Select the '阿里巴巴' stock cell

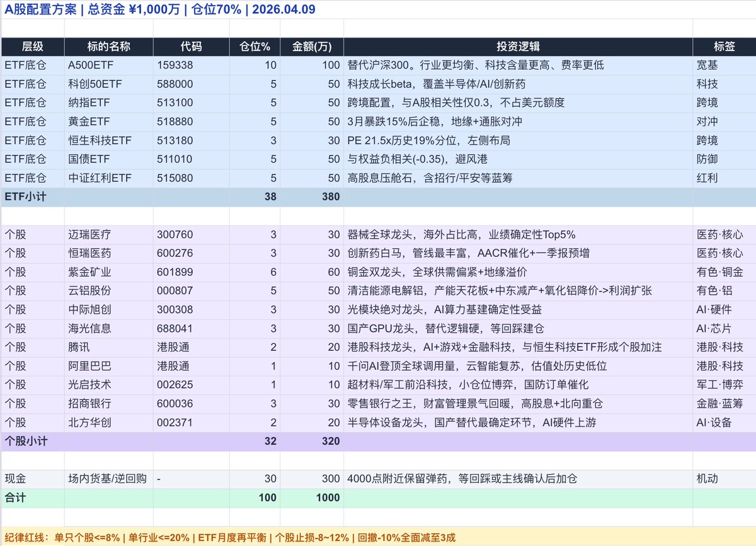[108, 366]
